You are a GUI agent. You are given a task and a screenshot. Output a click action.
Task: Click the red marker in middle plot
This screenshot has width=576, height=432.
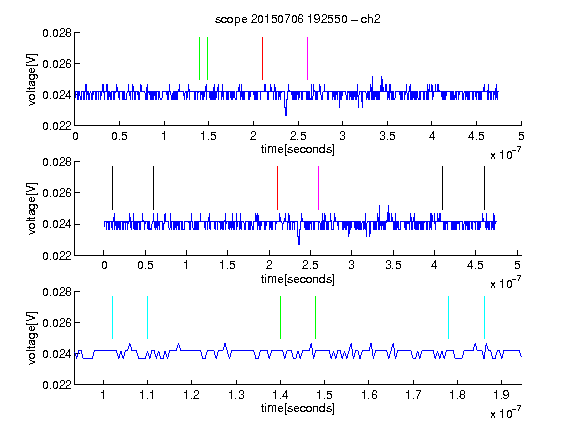coord(277,188)
